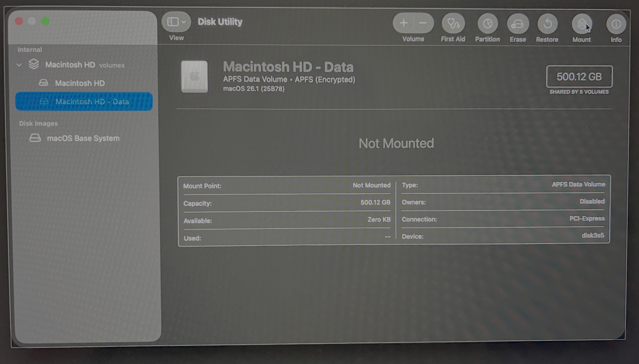Click the green full-screen window button
The height and width of the screenshot is (364, 639).
tap(45, 21)
